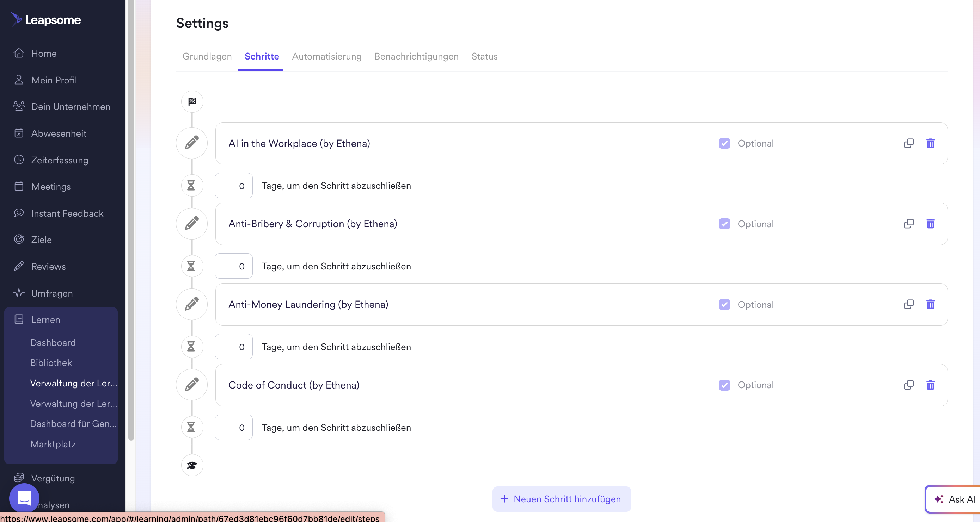Disable Optional on the Code of Conduct step
This screenshot has height=522, width=980.
tap(724, 385)
